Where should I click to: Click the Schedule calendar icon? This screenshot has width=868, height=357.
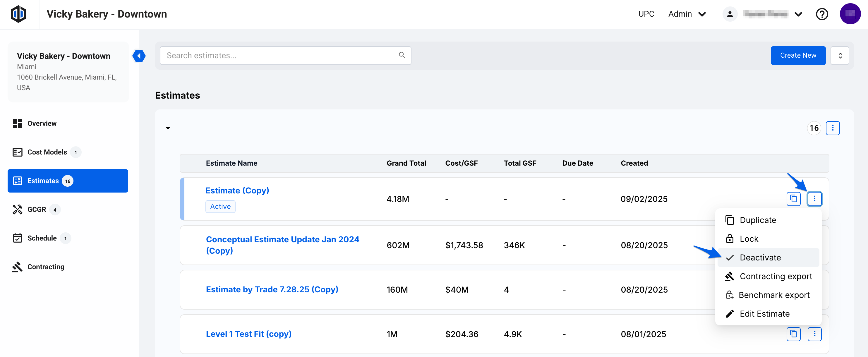pyautogui.click(x=18, y=238)
